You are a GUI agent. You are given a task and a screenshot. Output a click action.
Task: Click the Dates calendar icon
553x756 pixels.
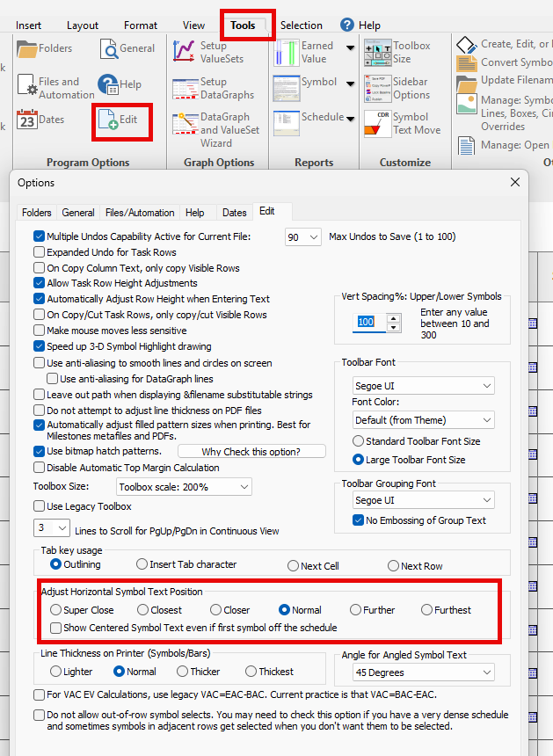point(27,120)
